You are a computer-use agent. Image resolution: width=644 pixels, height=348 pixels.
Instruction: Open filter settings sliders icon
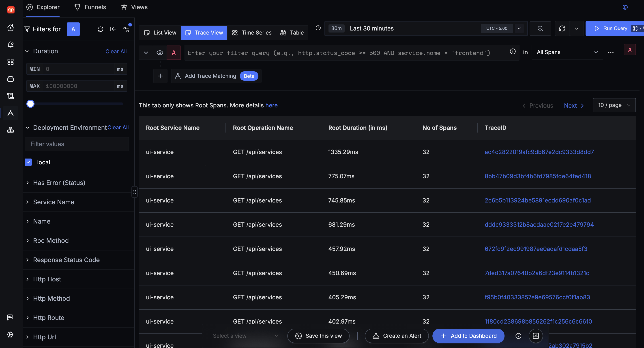[126, 29]
